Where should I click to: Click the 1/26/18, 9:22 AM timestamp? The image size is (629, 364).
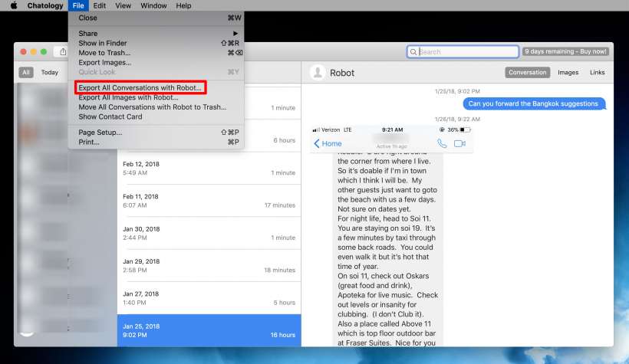457,119
